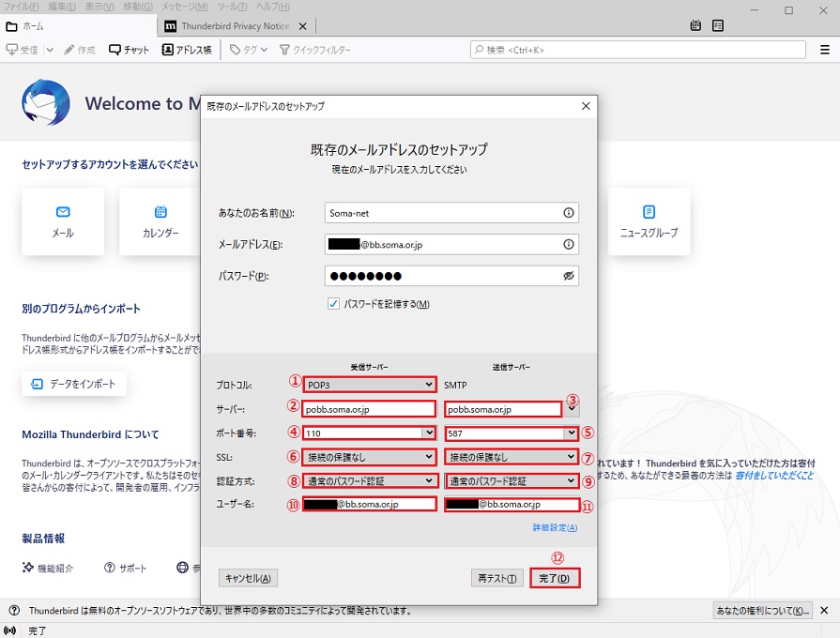Open the ファイル menu
Viewport: 840px width, 638px height.
pos(22,7)
